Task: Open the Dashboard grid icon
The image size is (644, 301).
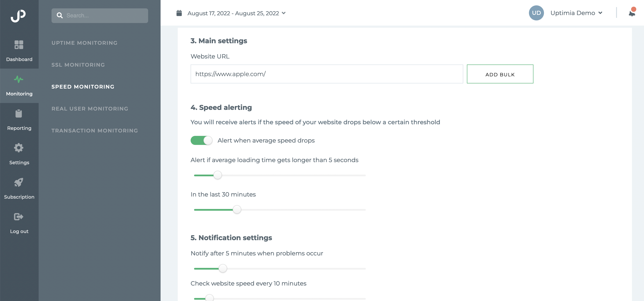Action: pyautogui.click(x=19, y=45)
